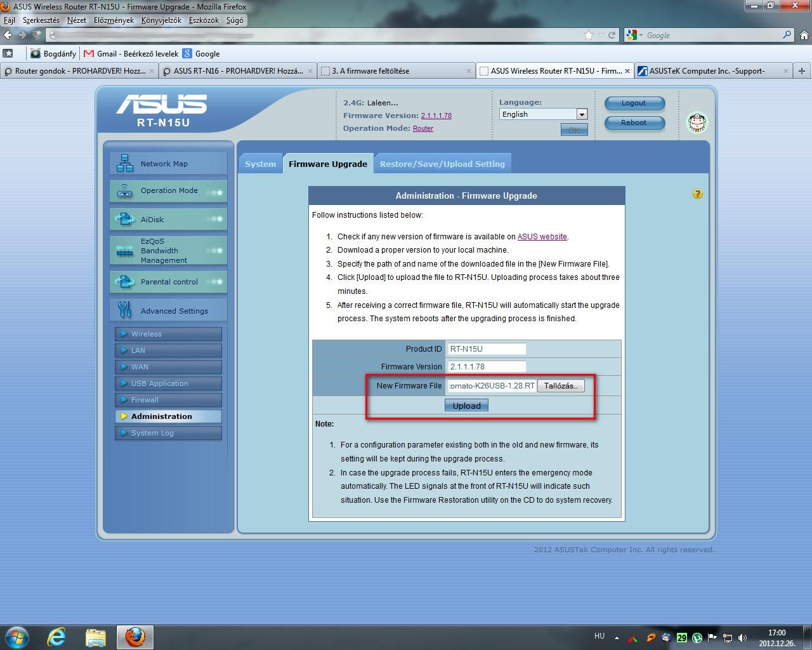
Task: Click the search magnifier icon in Google box
Action: pyautogui.click(x=787, y=35)
